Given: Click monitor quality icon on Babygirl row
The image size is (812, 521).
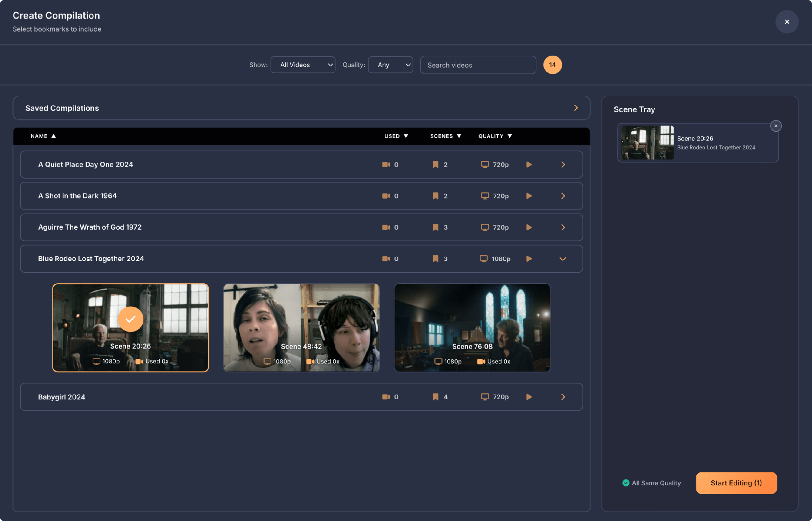Looking at the screenshot, I should [485, 397].
